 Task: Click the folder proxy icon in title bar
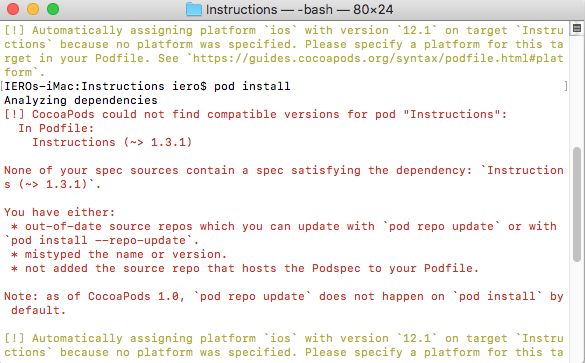coord(194,9)
